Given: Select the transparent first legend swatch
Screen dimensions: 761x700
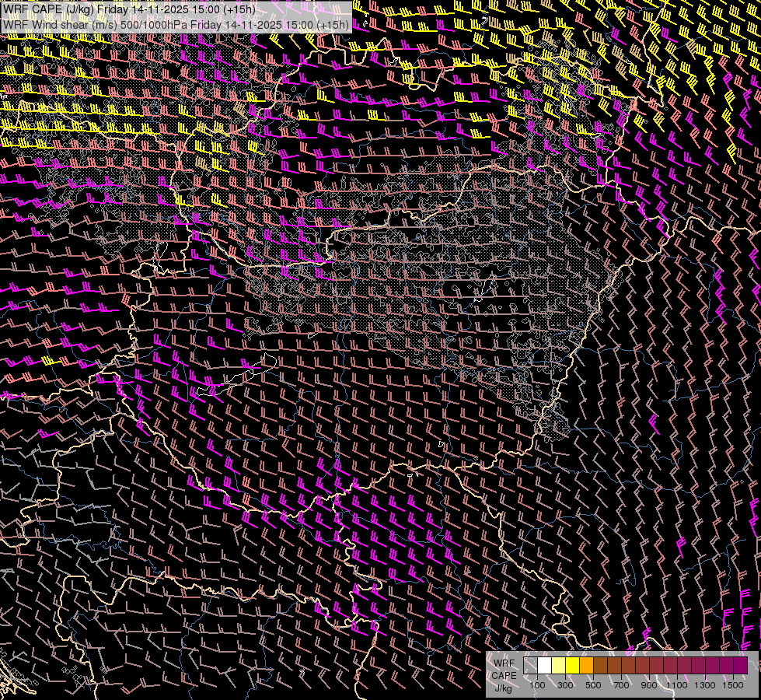Looking at the screenshot, I should point(530,666).
